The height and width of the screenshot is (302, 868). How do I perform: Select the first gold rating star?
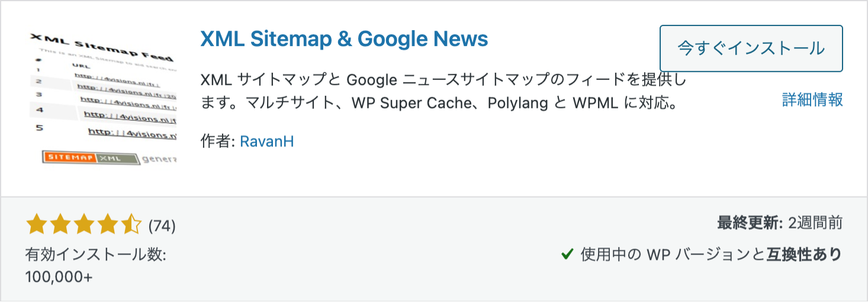pyautogui.click(x=37, y=225)
